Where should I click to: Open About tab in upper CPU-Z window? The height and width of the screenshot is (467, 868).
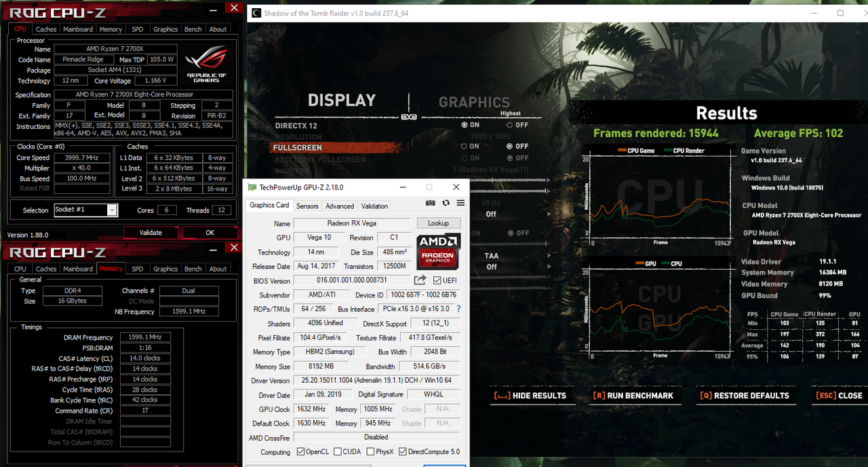click(218, 29)
